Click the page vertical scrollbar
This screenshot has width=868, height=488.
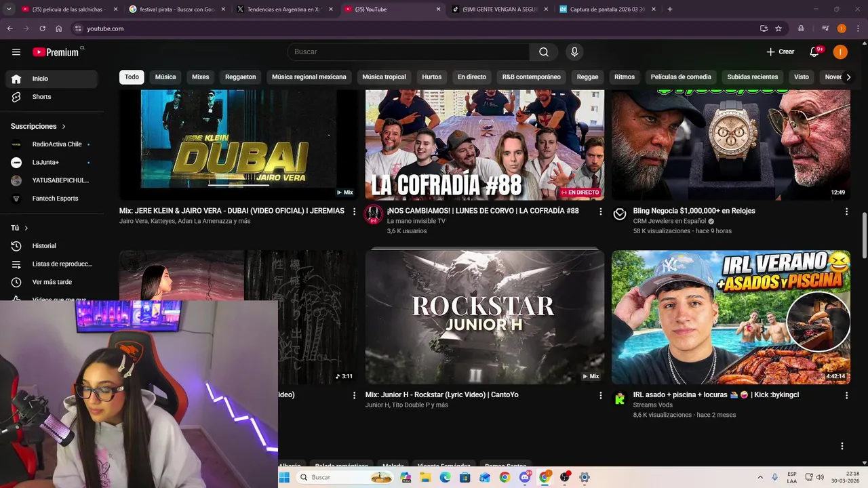[864, 235]
